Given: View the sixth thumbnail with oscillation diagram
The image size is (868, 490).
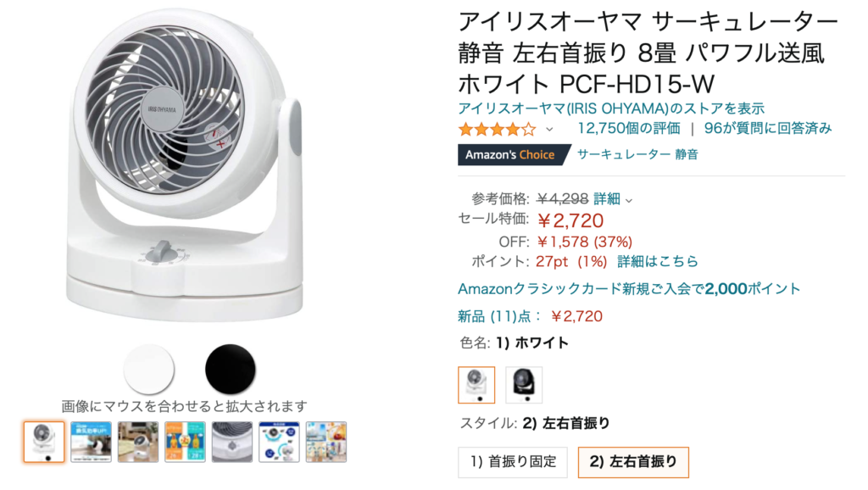Looking at the screenshot, I should (x=279, y=442).
